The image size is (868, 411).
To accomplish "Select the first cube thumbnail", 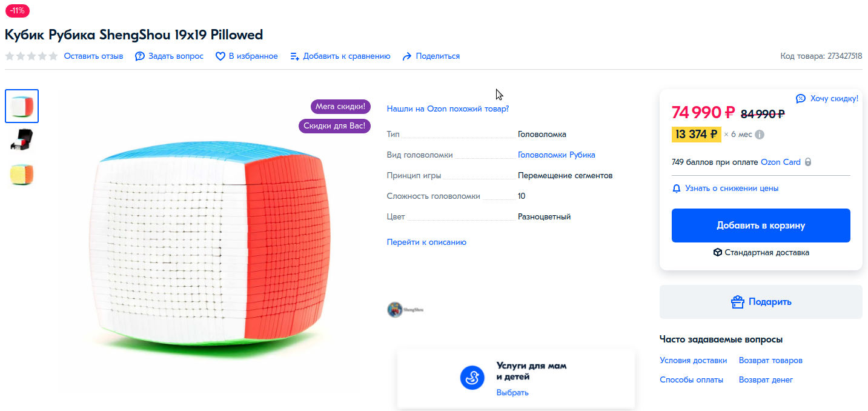I will point(22,106).
